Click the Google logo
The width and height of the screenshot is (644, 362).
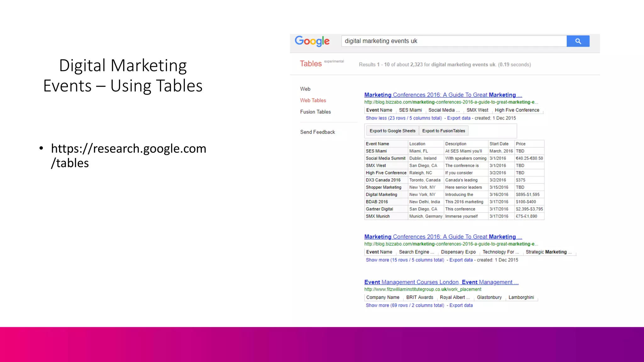click(x=312, y=41)
